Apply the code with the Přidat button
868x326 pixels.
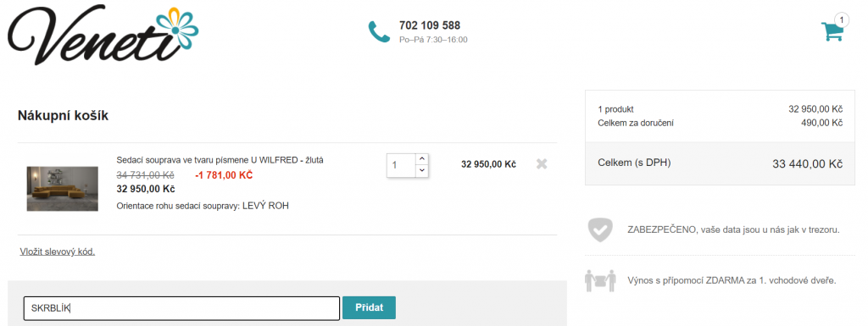[369, 307]
